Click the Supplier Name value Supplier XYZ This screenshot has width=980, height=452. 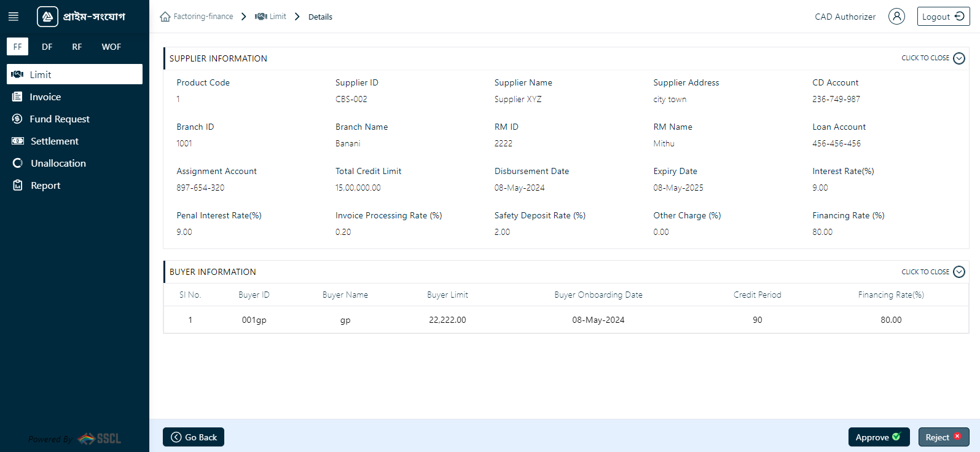[518, 99]
